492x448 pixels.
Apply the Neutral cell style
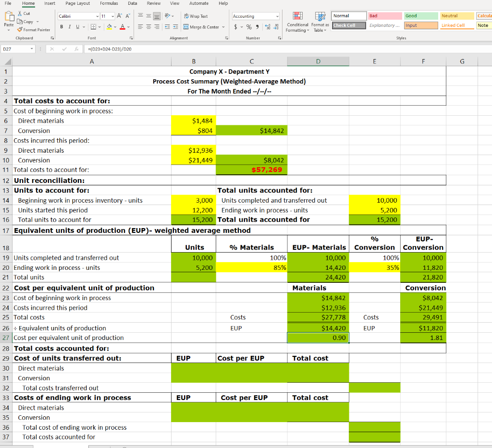(457, 16)
